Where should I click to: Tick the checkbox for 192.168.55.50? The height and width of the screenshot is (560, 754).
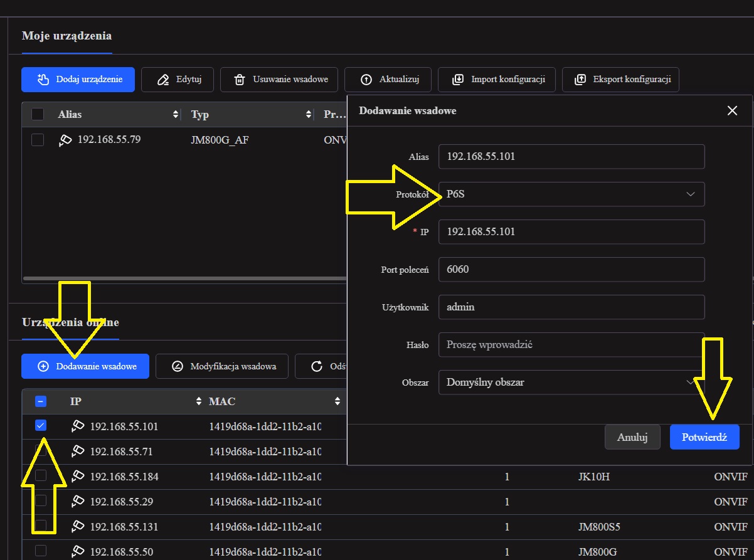point(41,551)
